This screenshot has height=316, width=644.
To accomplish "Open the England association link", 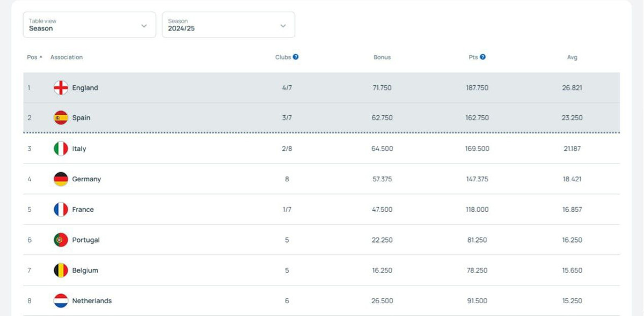I will tap(85, 88).
